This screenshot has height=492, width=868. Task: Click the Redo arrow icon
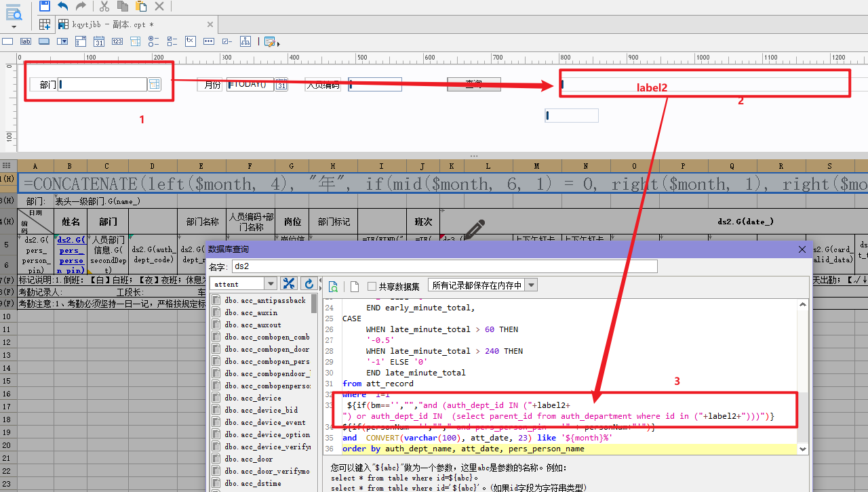click(x=81, y=6)
